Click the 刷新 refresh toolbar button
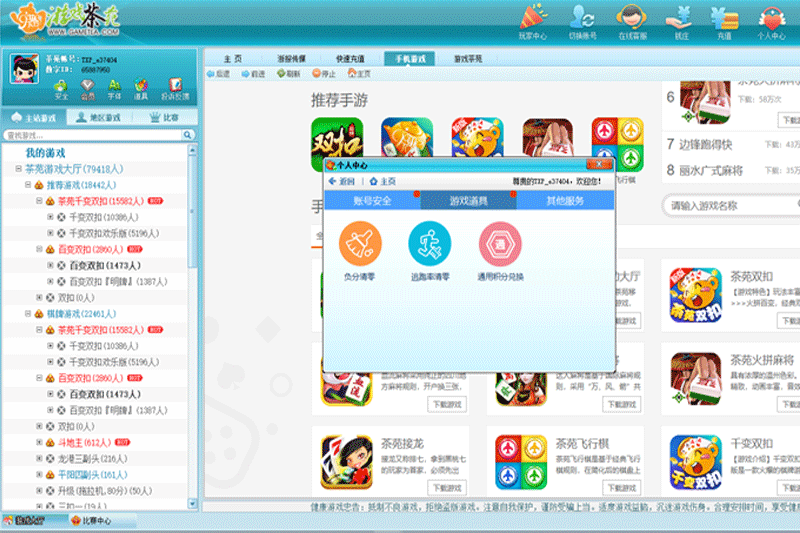The height and width of the screenshot is (533, 800). pos(288,74)
